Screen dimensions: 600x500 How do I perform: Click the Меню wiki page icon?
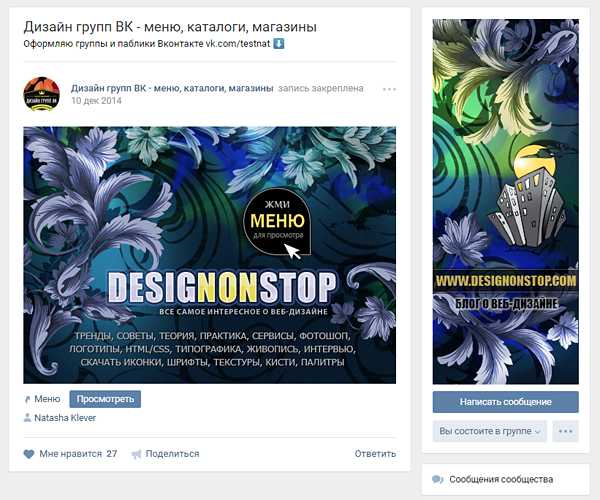click(x=27, y=399)
